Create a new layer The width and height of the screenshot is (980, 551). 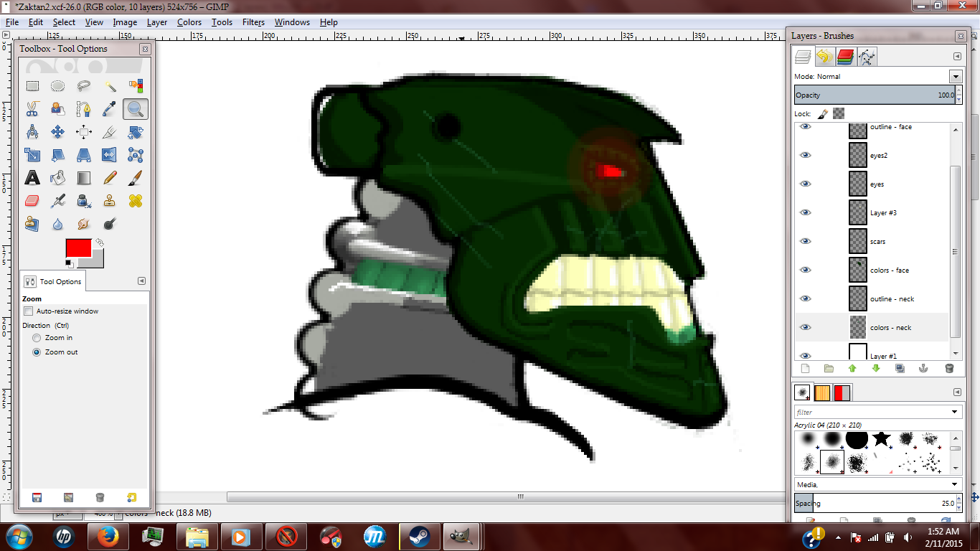tap(804, 368)
